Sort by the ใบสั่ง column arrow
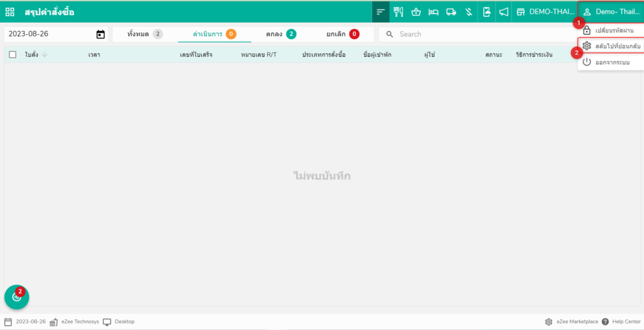Screen dimensions: 644x330 [45, 54]
